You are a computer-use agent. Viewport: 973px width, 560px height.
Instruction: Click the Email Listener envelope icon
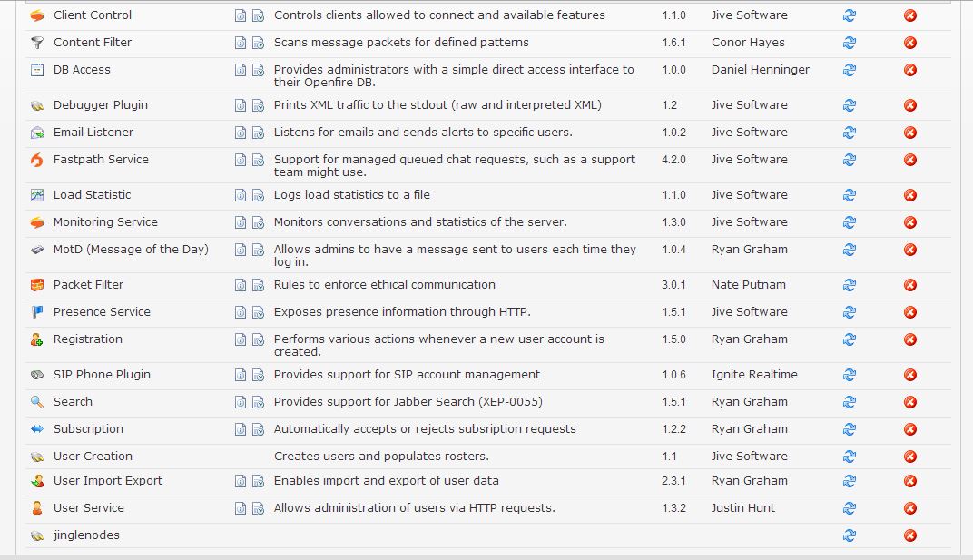[37, 133]
